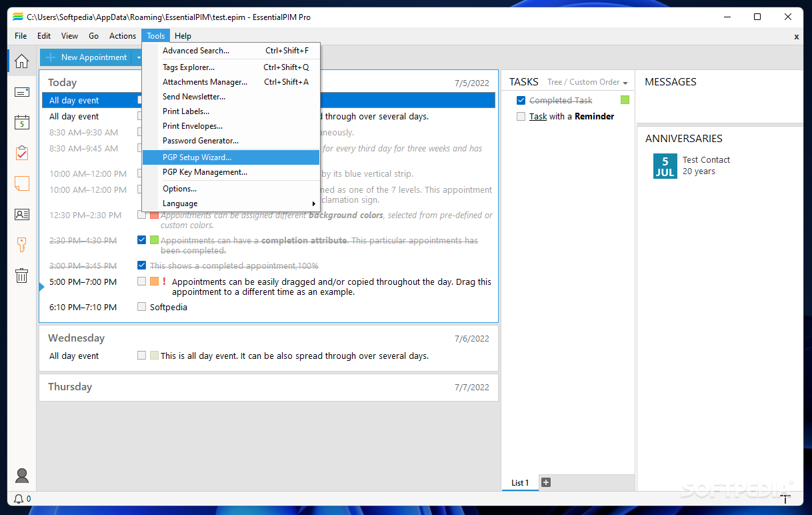Open Options from Tools menu
The height and width of the screenshot is (515, 812).
point(231,189)
